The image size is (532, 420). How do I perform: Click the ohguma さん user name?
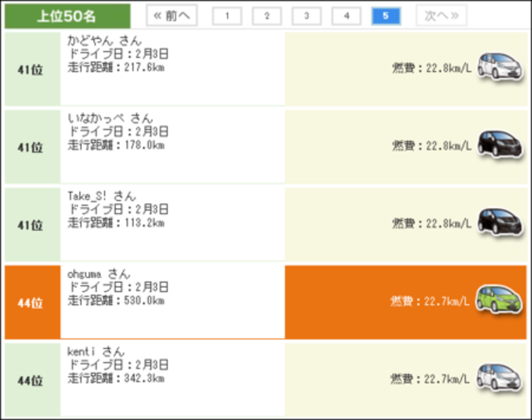(99, 274)
